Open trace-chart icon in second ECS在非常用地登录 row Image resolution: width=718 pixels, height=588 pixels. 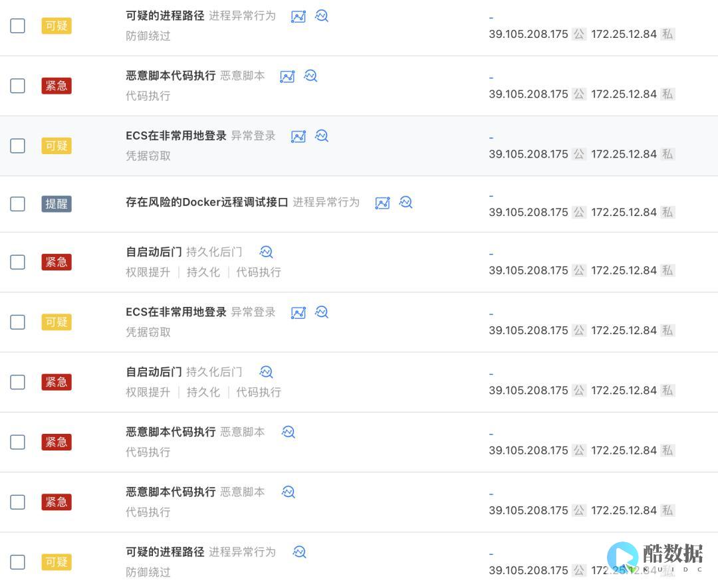pyautogui.click(x=299, y=312)
